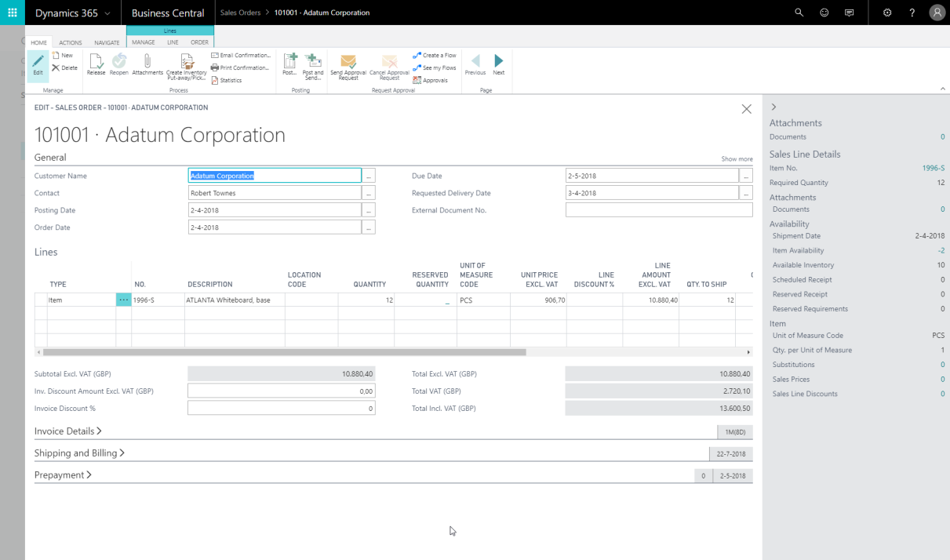The height and width of the screenshot is (560, 950).
Task: Open Order Date picker button
Action: tap(369, 227)
